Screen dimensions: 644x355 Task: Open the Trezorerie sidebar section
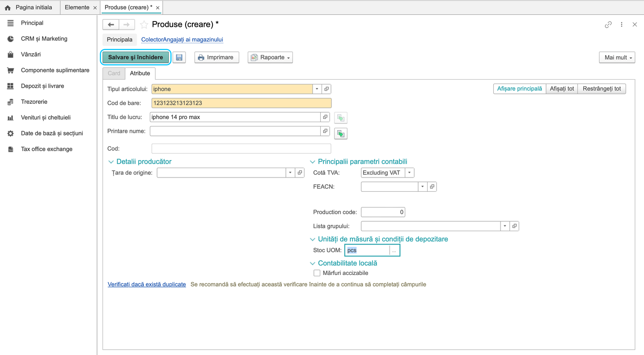tap(34, 102)
